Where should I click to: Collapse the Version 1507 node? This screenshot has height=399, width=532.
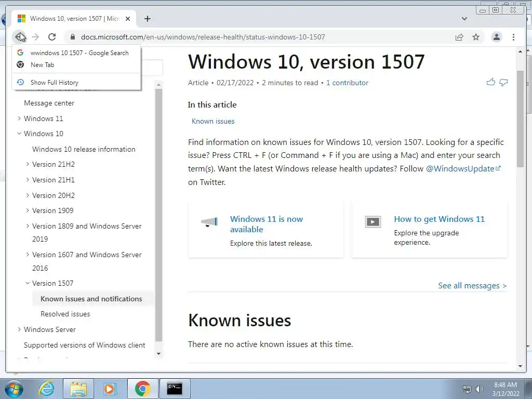(x=28, y=283)
